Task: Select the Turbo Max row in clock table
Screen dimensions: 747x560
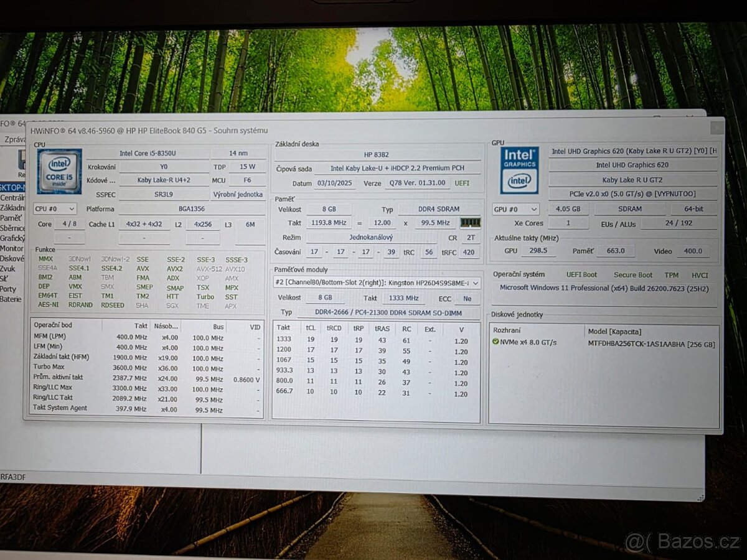Action: (x=146, y=368)
